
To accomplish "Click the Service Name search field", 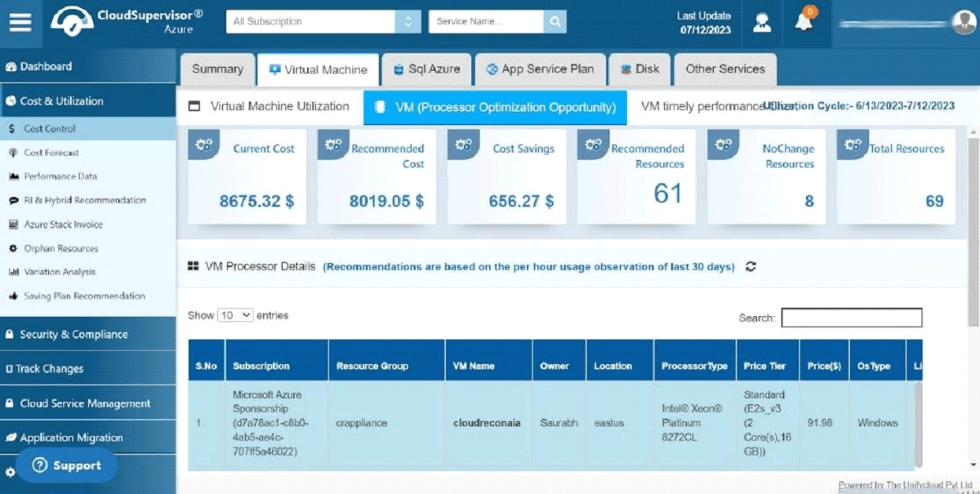I will pos(486,22).
